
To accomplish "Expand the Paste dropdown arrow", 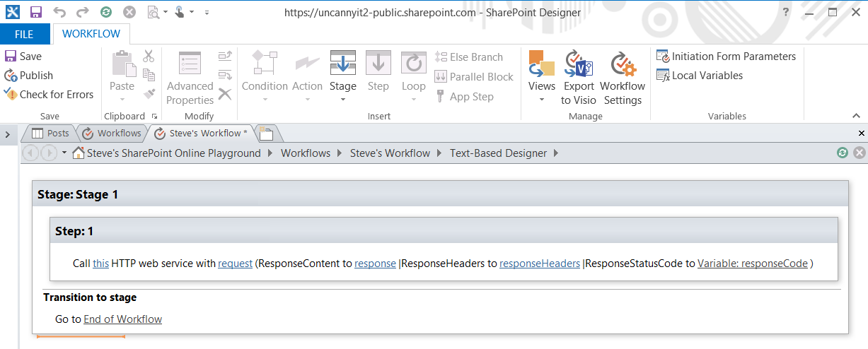I will pos(122,100).
